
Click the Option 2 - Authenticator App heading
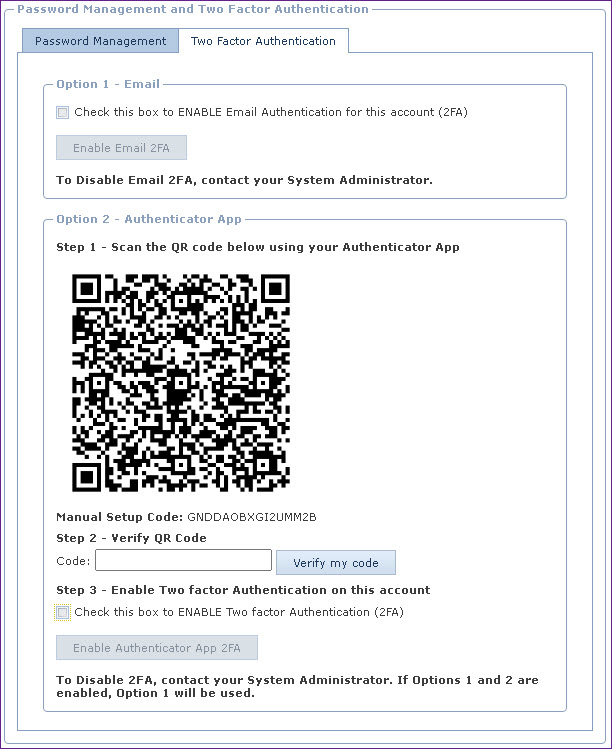(149, 219)
